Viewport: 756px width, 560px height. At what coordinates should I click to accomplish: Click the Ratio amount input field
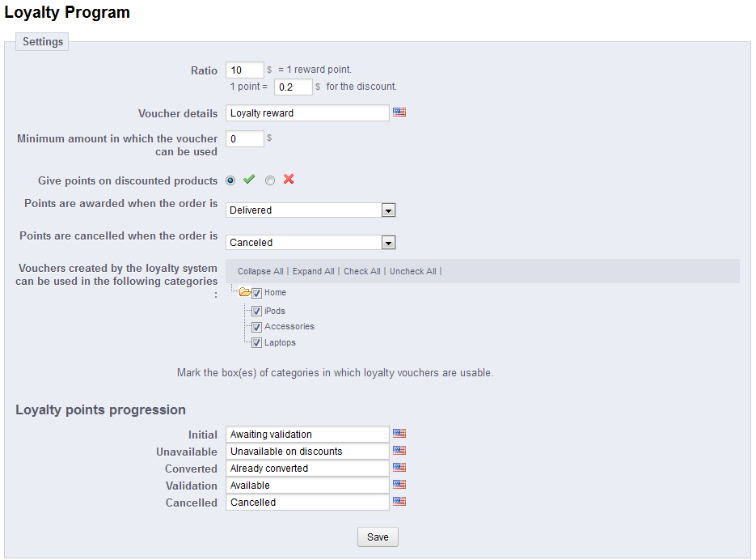pyautogui.click(x=245, y=70)
